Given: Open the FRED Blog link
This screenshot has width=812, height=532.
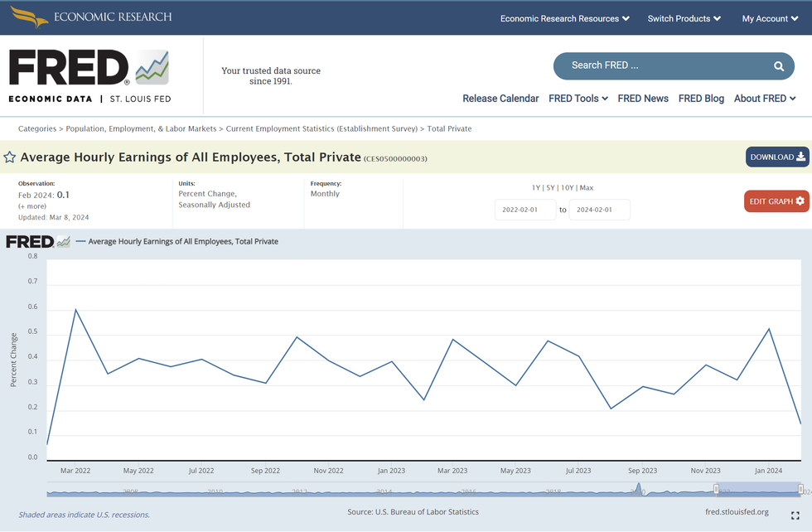Looking at the screenshot, I should [701, 99].
